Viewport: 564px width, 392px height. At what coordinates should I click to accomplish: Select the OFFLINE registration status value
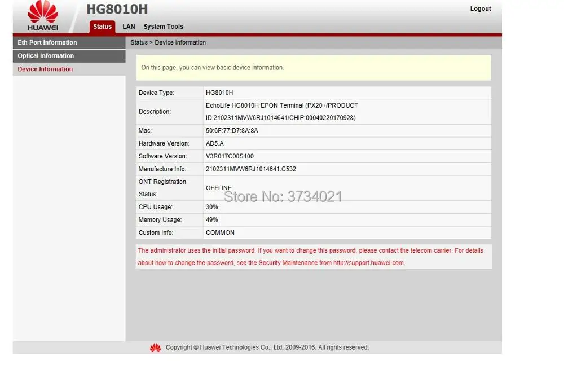[219, 188]
